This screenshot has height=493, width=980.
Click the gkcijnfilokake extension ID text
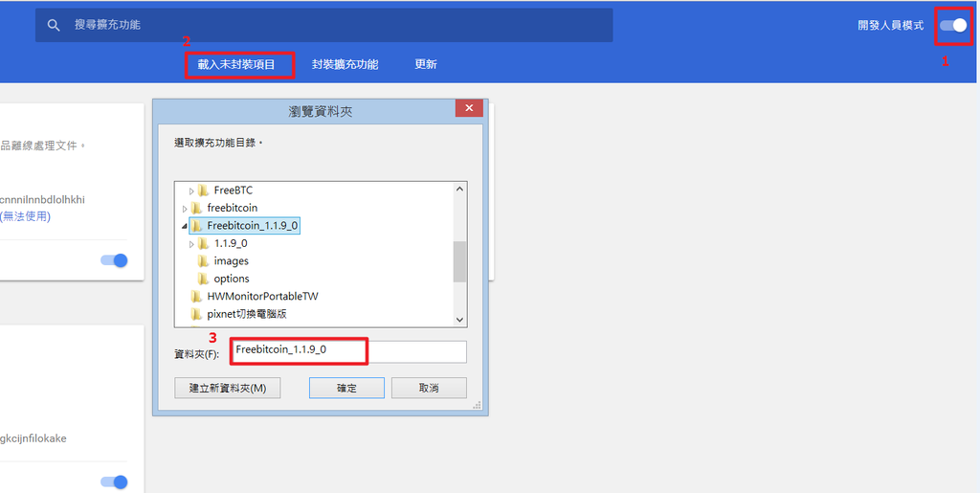tap(33, 438)
